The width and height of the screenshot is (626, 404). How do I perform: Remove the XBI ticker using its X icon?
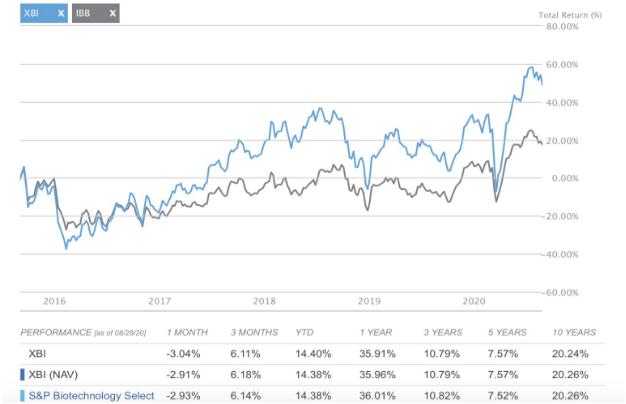(60, 13)
